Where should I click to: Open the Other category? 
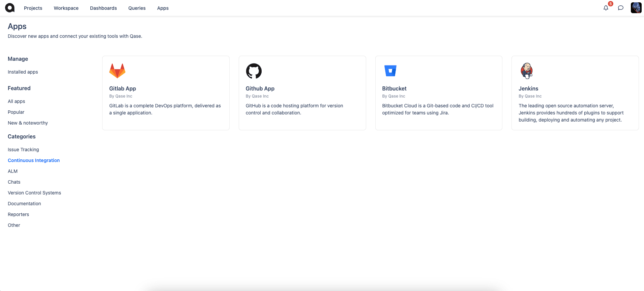[14, 225]
